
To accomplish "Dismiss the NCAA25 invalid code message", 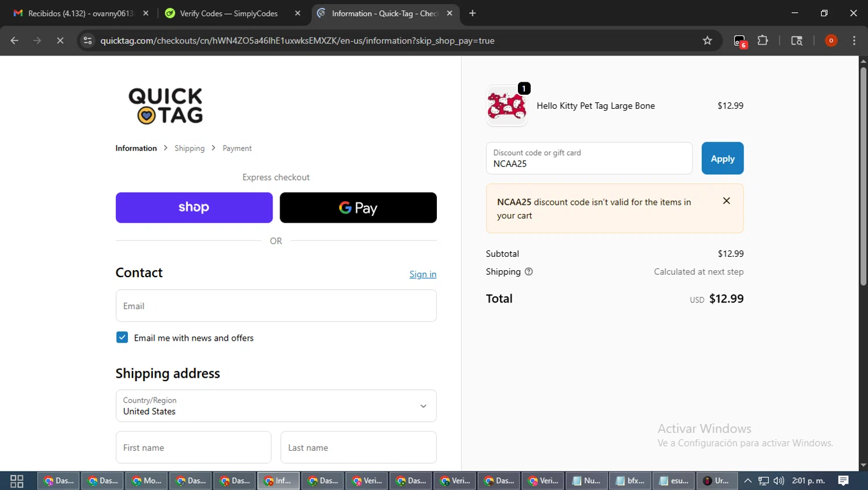I will [726, 201].
